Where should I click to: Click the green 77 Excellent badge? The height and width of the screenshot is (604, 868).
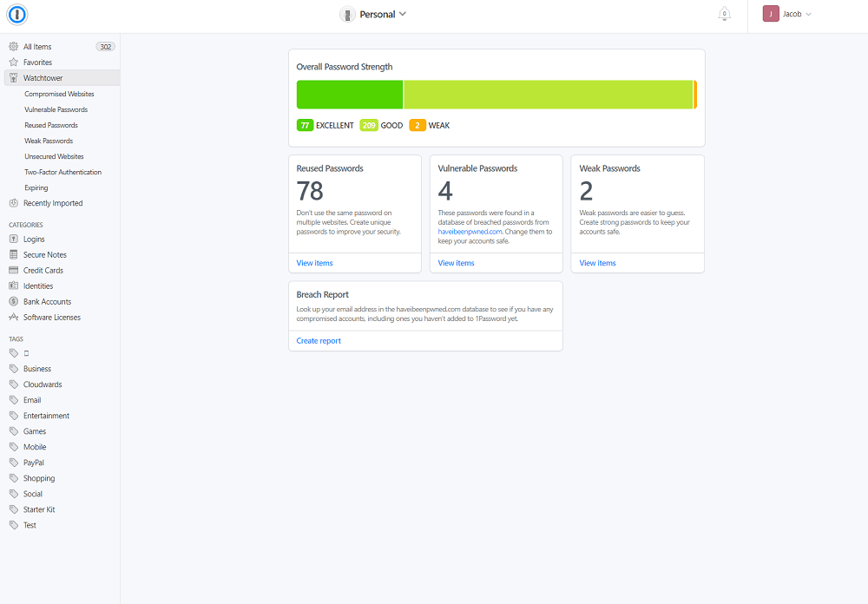(305, 125)
